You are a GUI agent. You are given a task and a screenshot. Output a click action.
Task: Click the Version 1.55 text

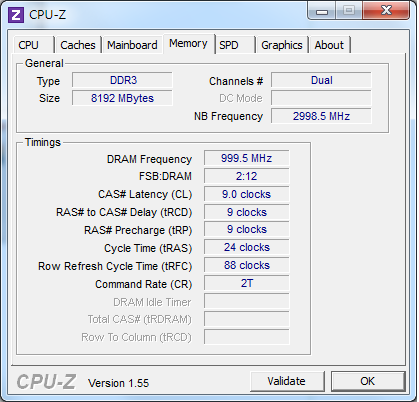118,383
